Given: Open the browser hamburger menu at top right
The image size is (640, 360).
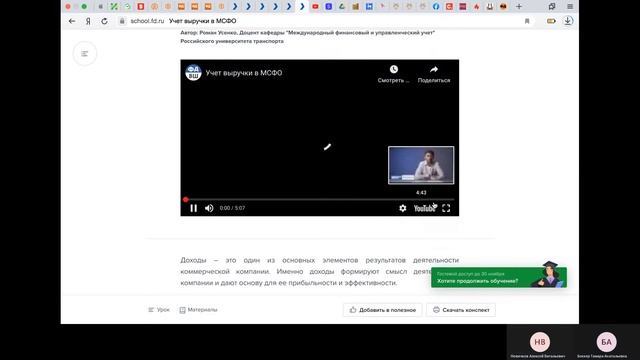Looking at the screenshot, I should (x=570, y=7).
